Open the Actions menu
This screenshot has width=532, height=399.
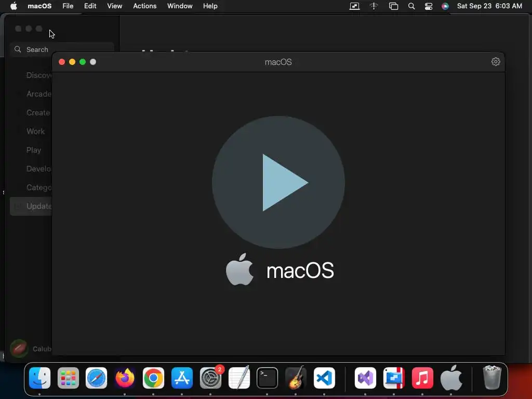145,6
